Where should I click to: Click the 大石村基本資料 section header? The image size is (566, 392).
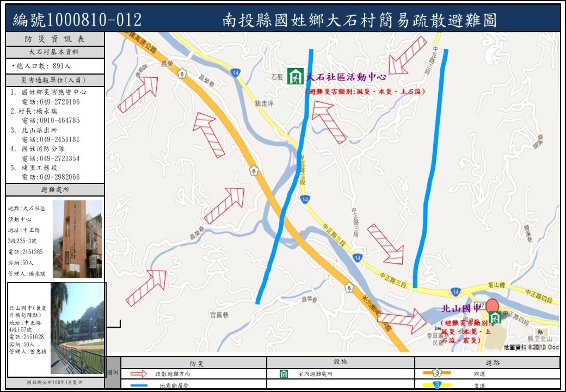pyautogui.click(x=55, y=52)
